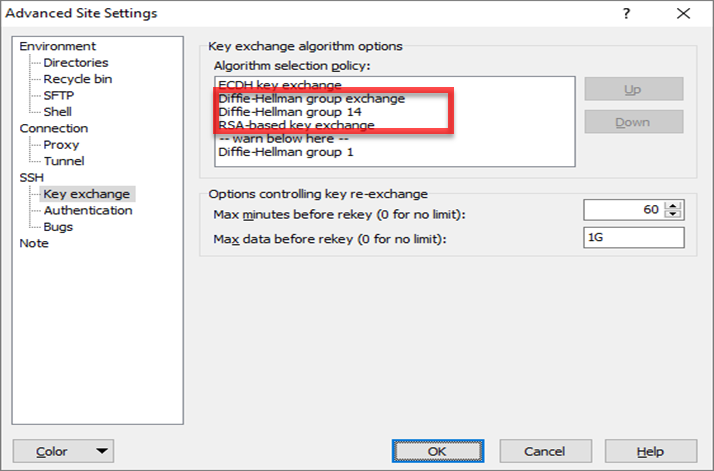Select Connection in settings tree
The image size is (714, 471).
[x=54, y=128]
